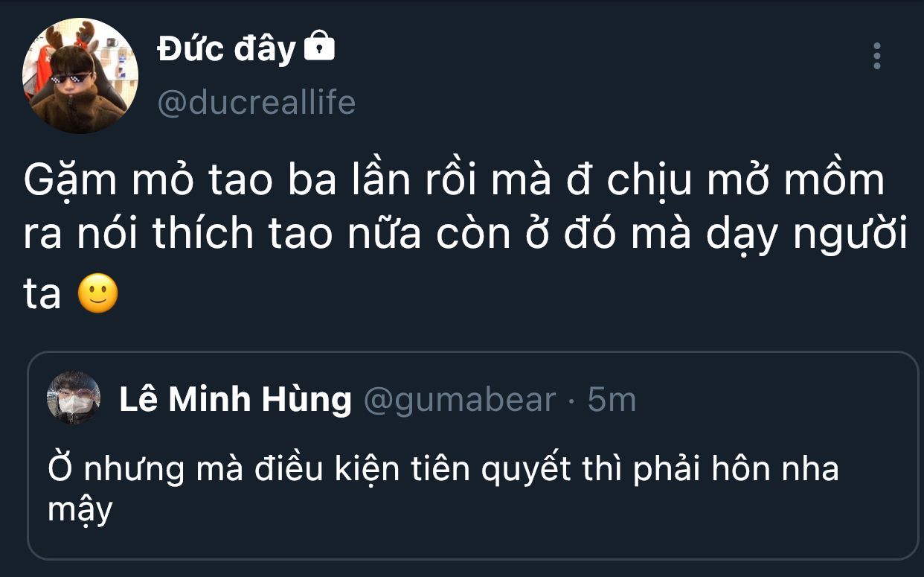Click the padlock icon beside Đức đây
Image resolution: width=924 pixels, height=577 pixels.
click(320, 48)
